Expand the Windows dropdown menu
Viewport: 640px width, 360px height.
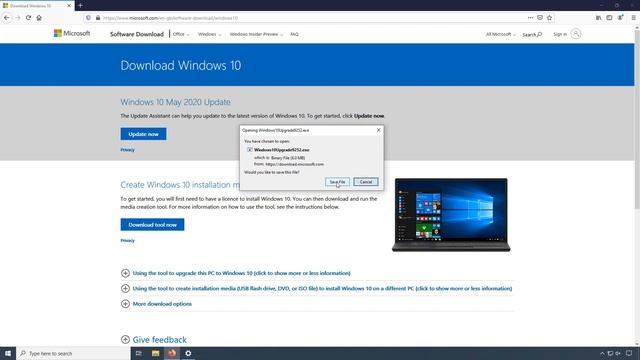(x=209, y=34)
